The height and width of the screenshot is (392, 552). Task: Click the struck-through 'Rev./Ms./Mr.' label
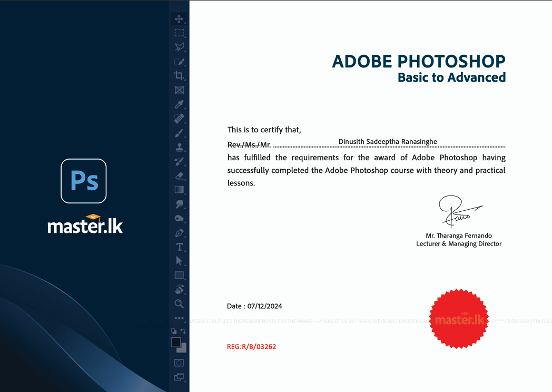(x=249, y=145)
